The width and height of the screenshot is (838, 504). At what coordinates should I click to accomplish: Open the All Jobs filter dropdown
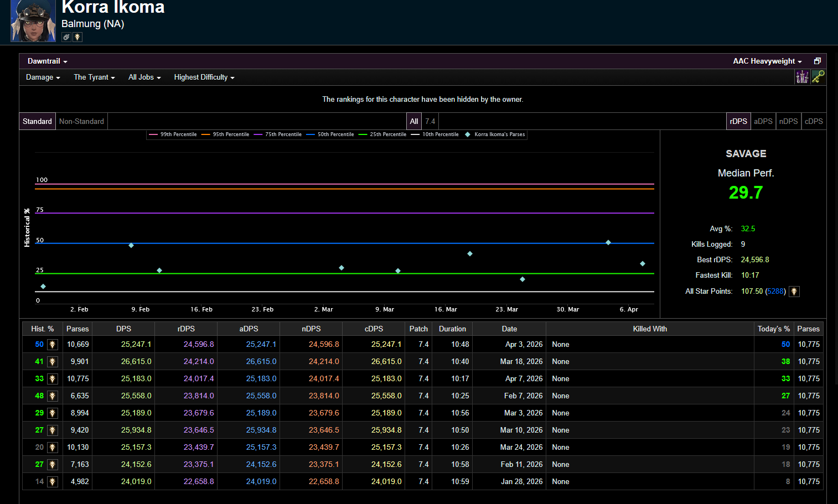coord(144,77)
